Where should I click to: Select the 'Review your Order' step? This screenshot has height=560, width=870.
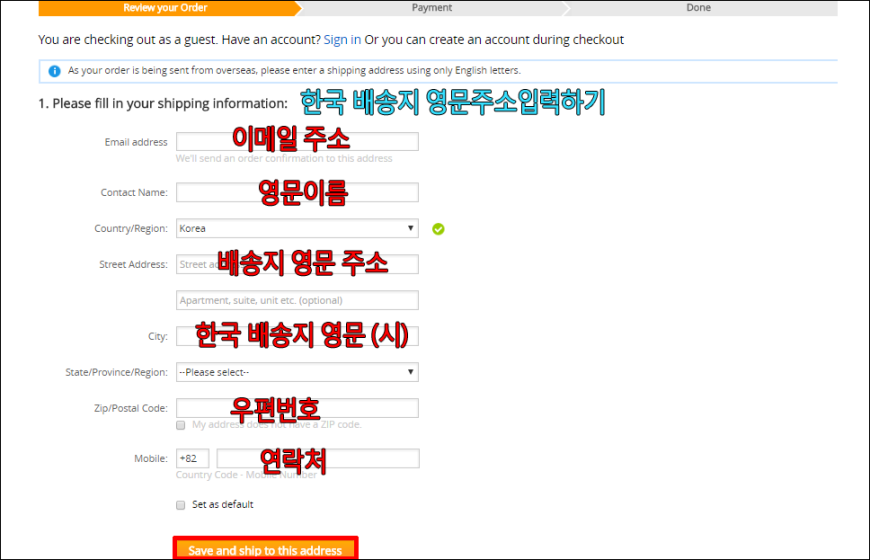pos(165,8)
